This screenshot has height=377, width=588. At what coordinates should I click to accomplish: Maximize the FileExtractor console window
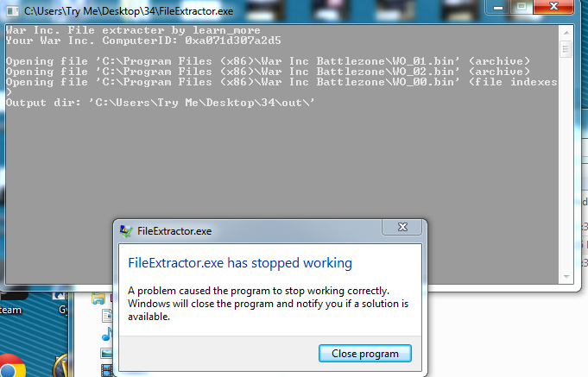click(522, 7)
